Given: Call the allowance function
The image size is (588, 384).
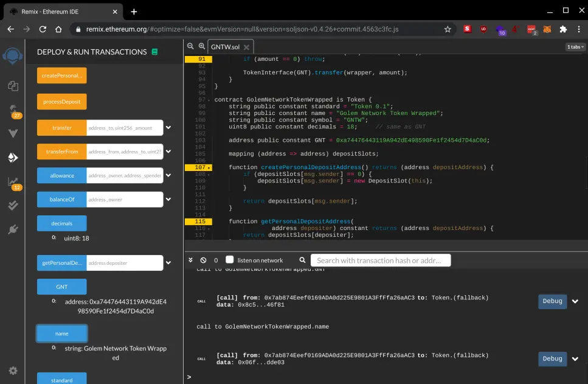Looking at the screenshot, I should click(x=62, y=176).
